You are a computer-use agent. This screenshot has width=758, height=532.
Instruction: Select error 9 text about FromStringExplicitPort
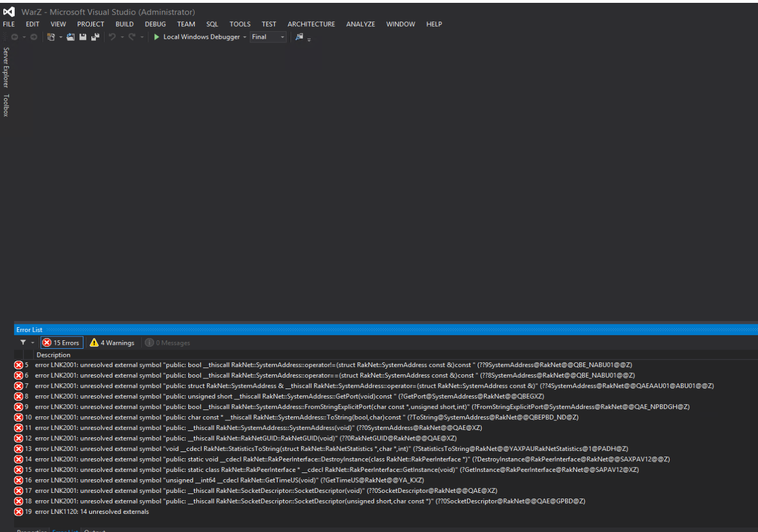point(362,407)
